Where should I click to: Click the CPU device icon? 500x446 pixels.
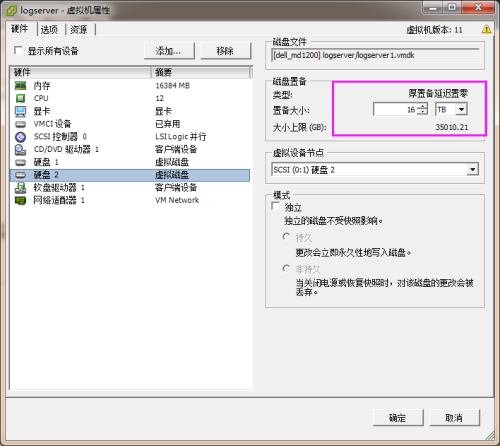20,98
